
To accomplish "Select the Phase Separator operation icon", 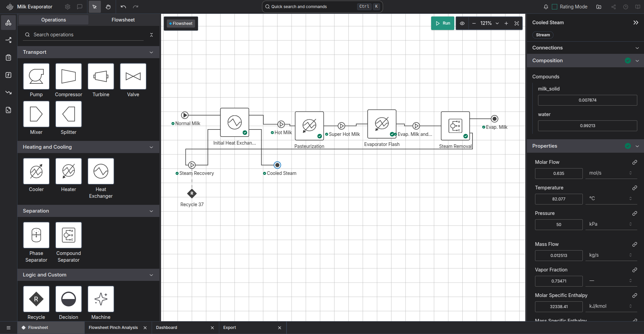I will (x=36, y=235).
